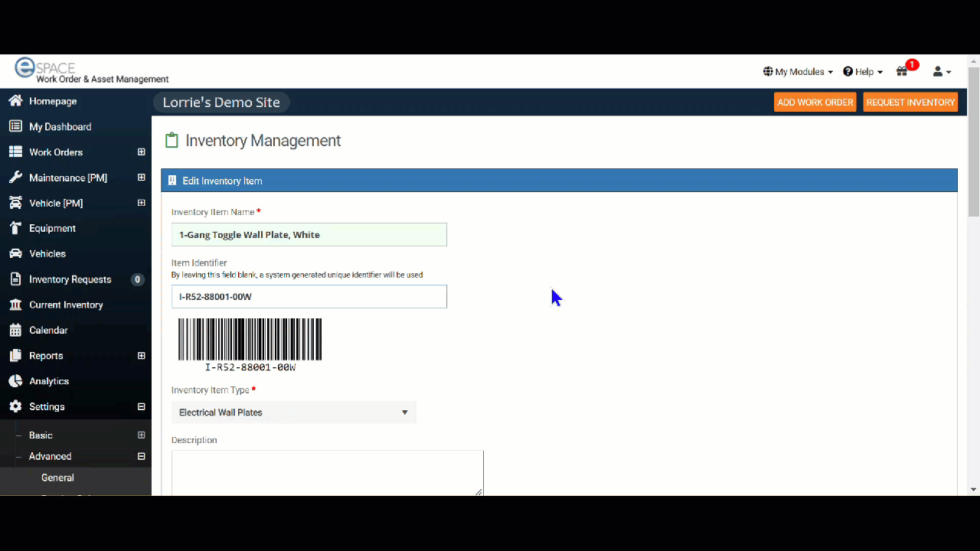Screen dimensions: 980x551
Task: Click the Analytics pie chart icon
Action: pyautogui.click(x=15, y=381)
